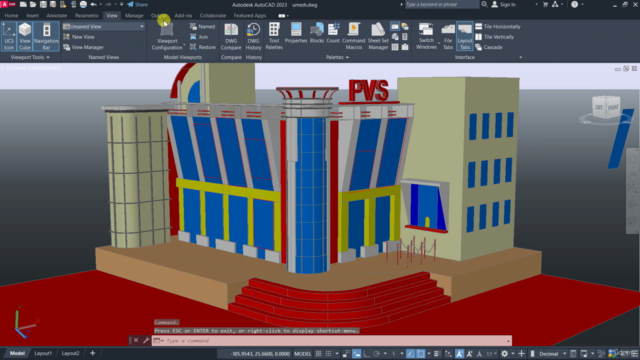Click the New View button

(x=79, y=37)
